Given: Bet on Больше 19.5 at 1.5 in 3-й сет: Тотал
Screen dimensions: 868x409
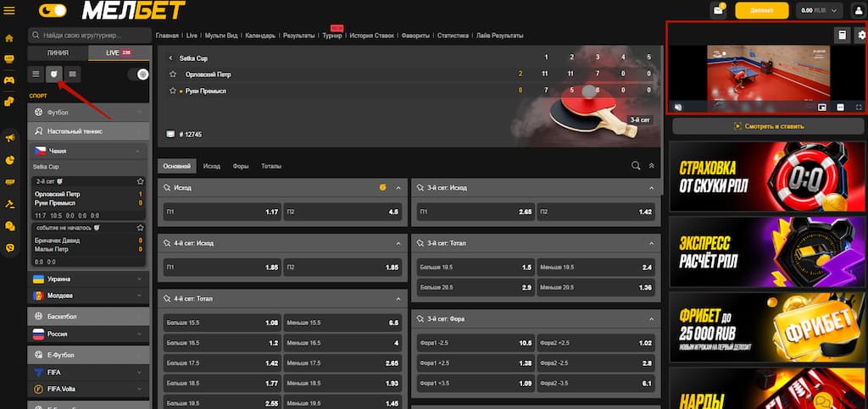Looking at the screenshot, I should click(x=476, y=267).
